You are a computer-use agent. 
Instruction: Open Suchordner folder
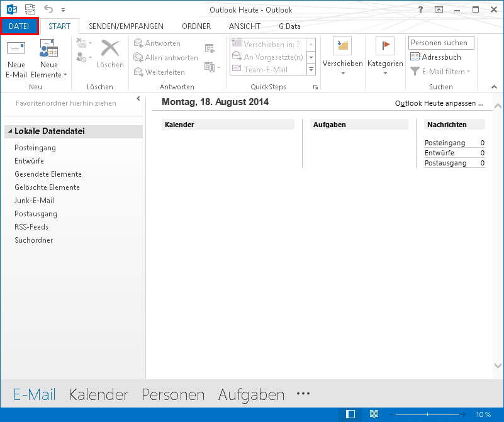point(34,240)
